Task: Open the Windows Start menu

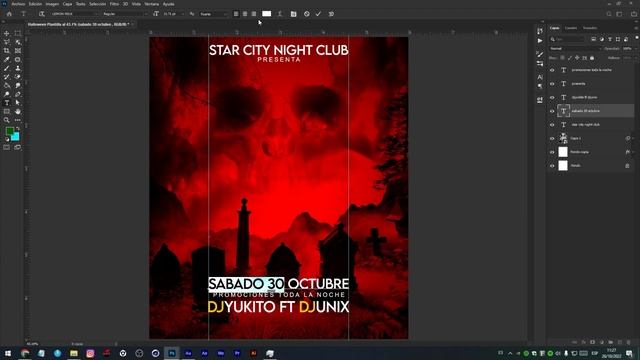Action: click(8, 353)
